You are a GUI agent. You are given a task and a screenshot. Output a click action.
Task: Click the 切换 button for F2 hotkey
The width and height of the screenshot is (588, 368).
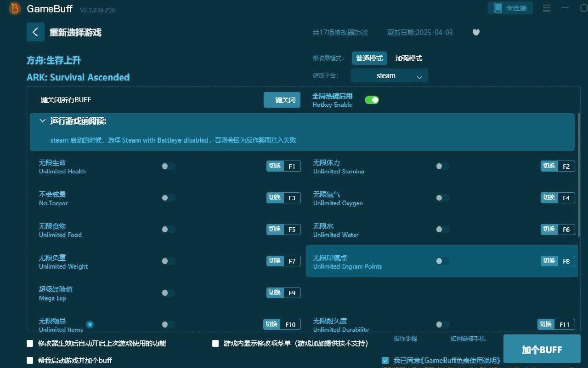click(549, 166)
